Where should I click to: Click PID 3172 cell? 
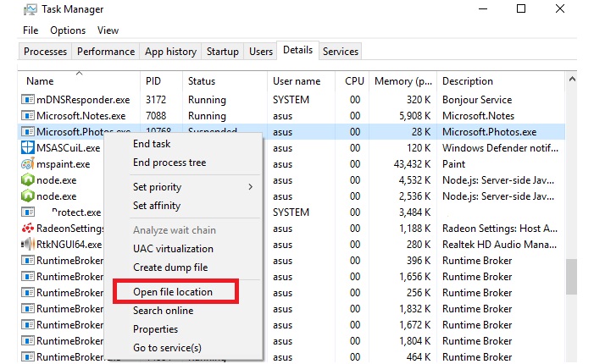coord(156,100)
